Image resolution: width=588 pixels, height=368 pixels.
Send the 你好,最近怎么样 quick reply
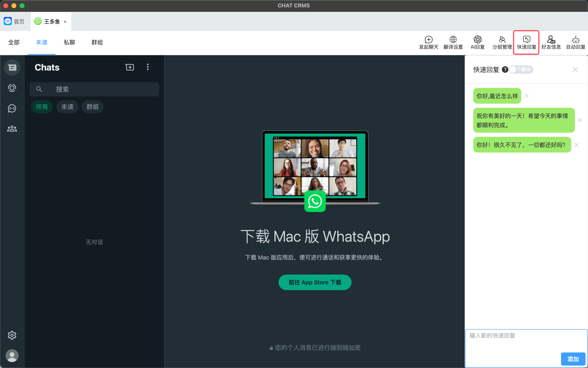(497, 96)
